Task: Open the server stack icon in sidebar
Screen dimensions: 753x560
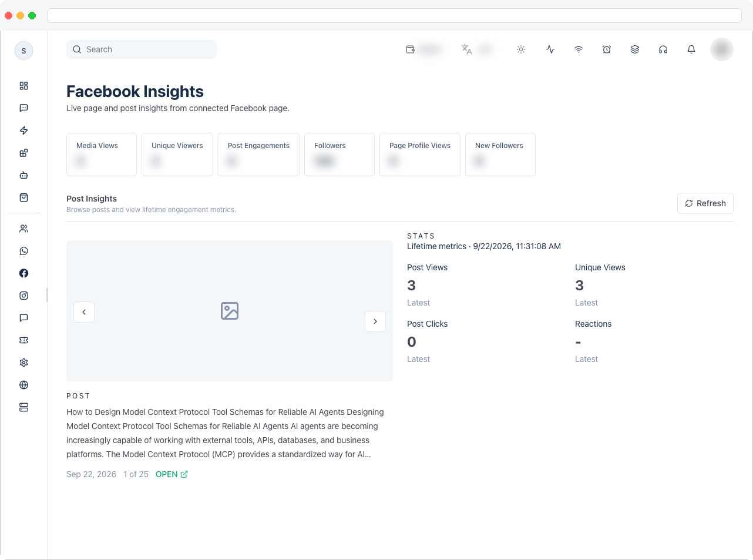Action: point(23,407)
